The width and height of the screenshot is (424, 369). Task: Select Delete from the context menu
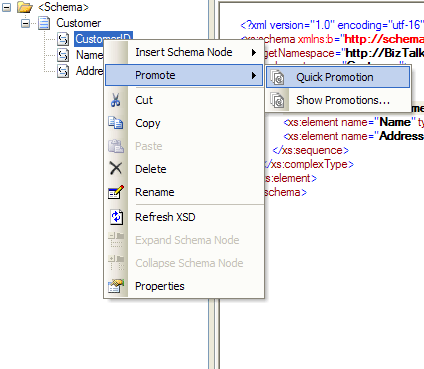coord(184,169)
